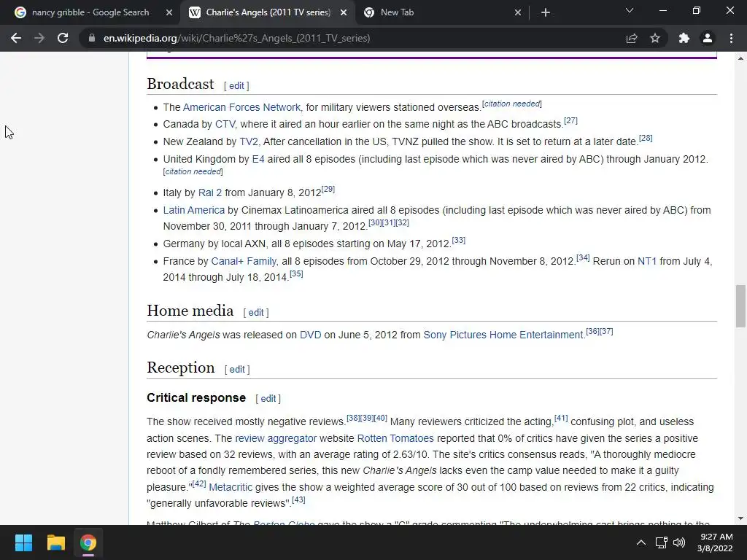Open the Latin America link
This screenshot has width=747, height=560.
(x=194, y=210)
